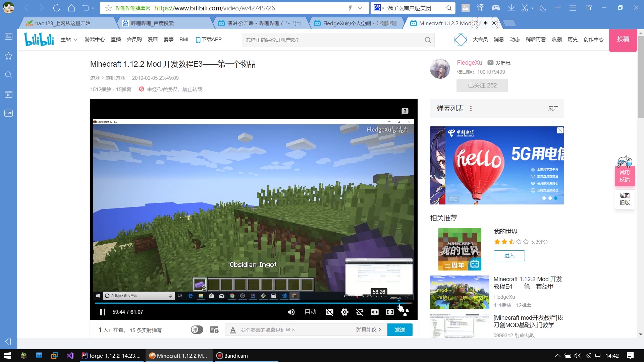
Task: Click the 发送 send danmaku button
Action: 399,329
